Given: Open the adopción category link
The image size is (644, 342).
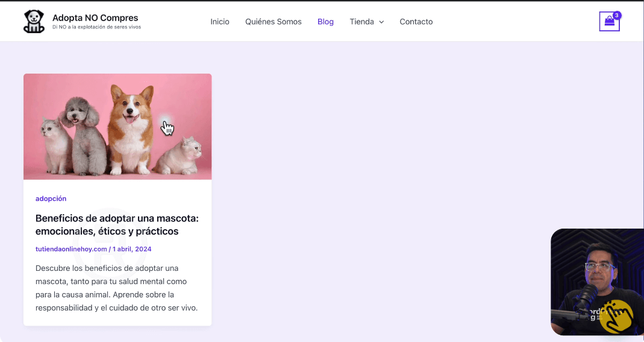Looking at the screenshot, I should tap(51, 198).
